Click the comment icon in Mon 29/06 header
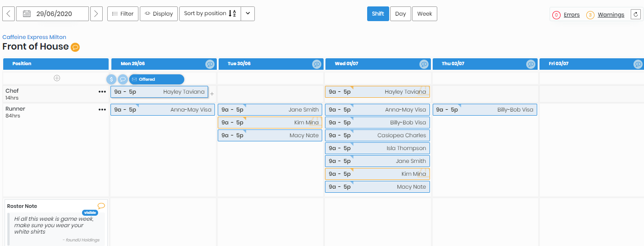644x246 pixels. 210,64
